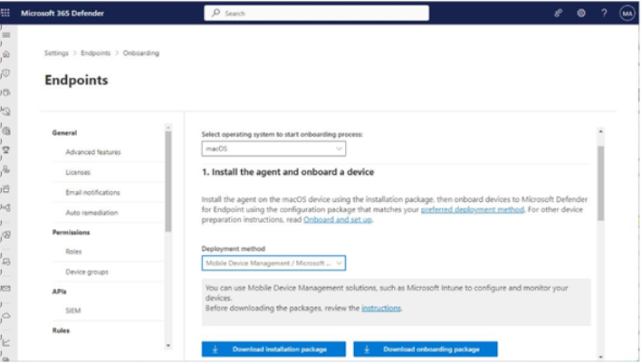Click the onboarding pane scroll-up arrow

click(x=600, y=131)
